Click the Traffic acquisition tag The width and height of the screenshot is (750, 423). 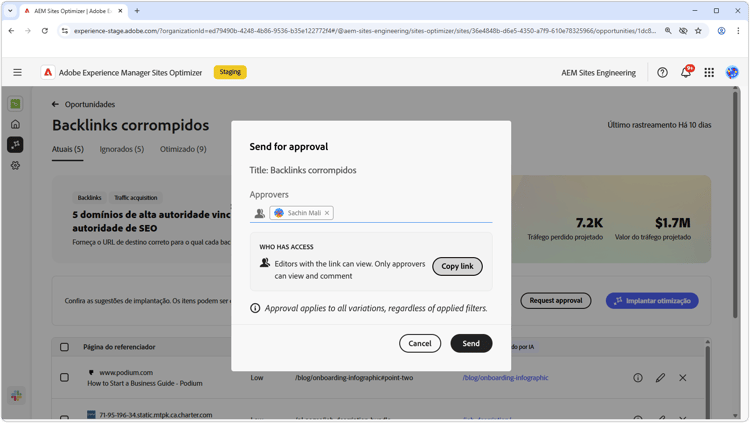(135, 198)
